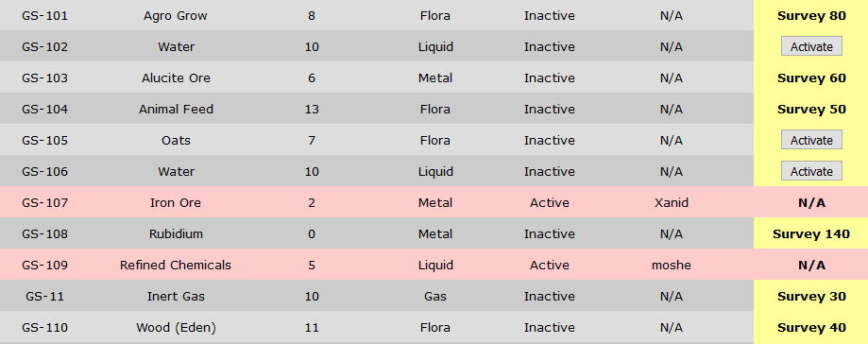Activate the GS-106 Water site
The image size is (868, 344).
(x=811, y=171)
